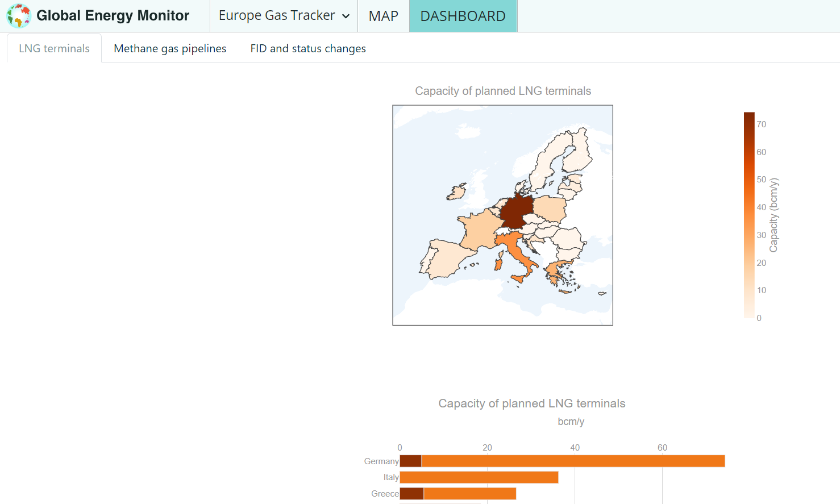
Task: Click Ireland on the map
Action: tap(456, 192)
